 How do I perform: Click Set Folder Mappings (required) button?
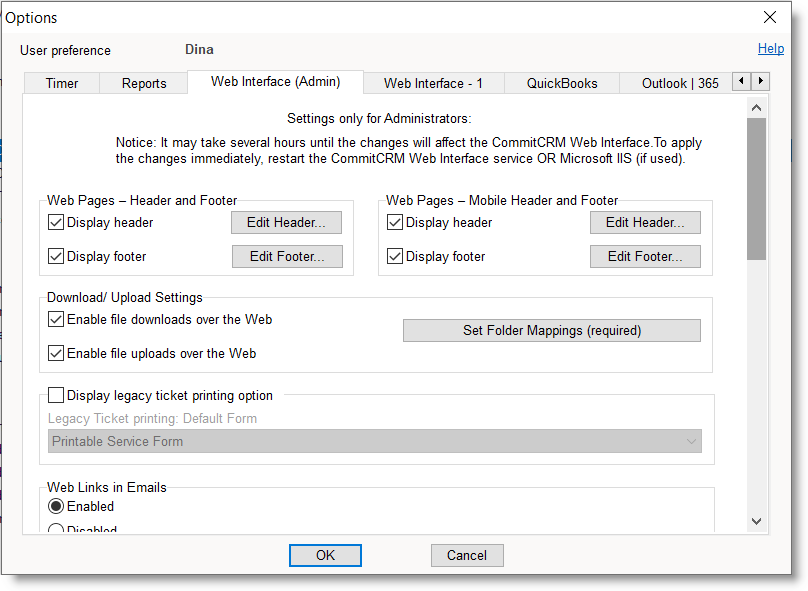[551, 330]
